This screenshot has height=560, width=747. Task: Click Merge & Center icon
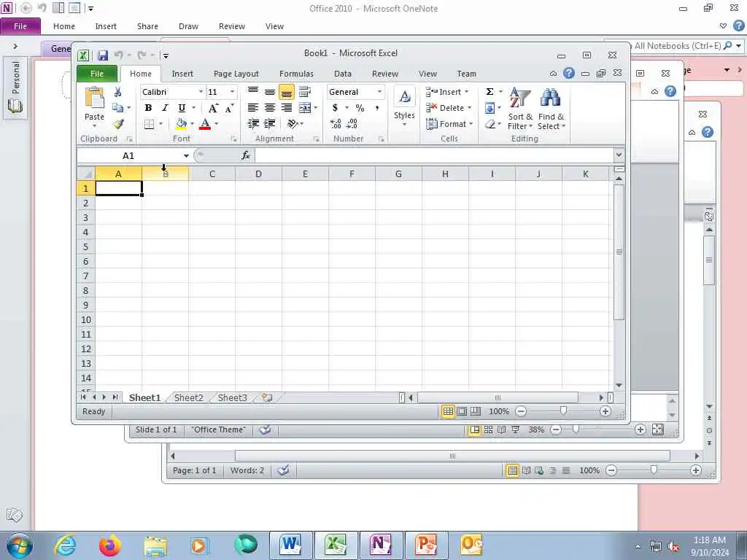tap(305, 108)
